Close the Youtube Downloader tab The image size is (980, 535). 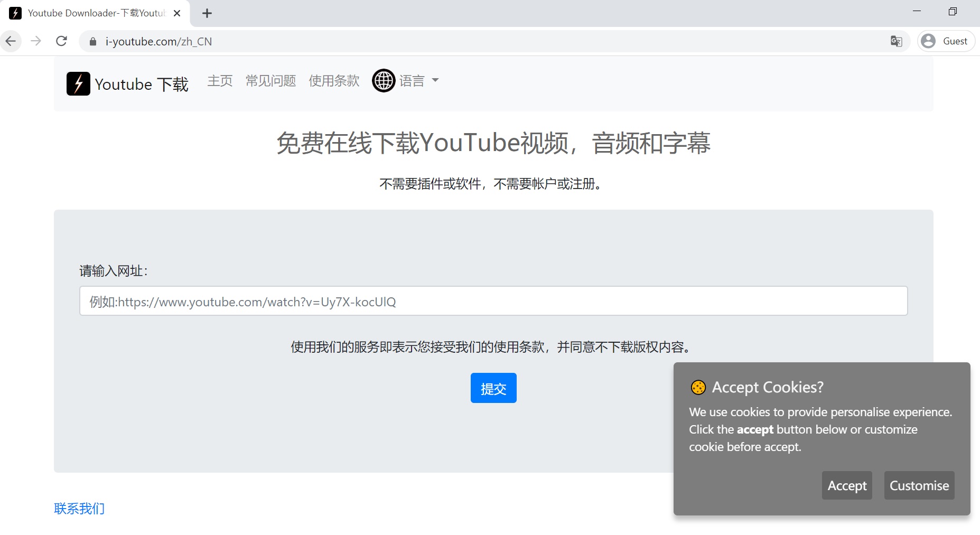[x=177, y=13]
